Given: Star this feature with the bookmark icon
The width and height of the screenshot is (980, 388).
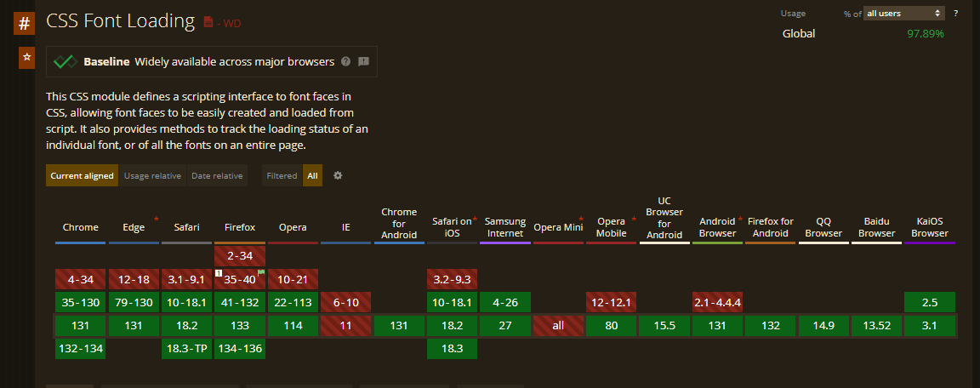Looking at the screenshot, I should [26, 57].
